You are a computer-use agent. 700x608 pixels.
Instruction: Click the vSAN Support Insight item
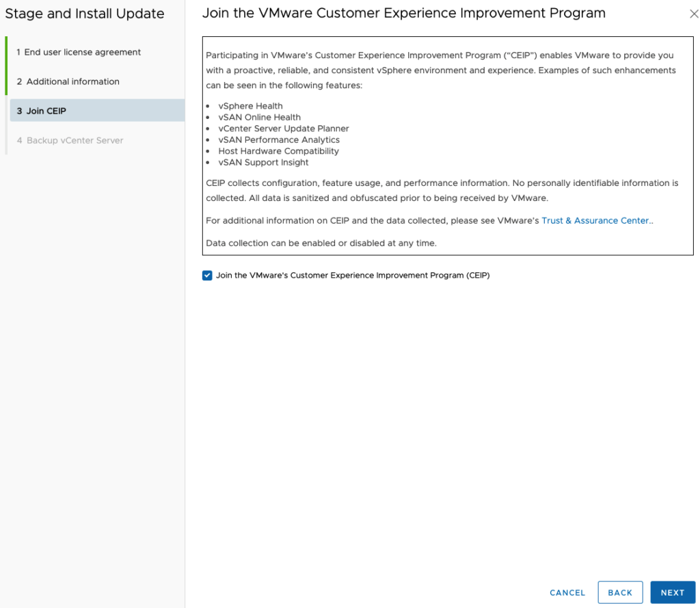pos(263,162)
